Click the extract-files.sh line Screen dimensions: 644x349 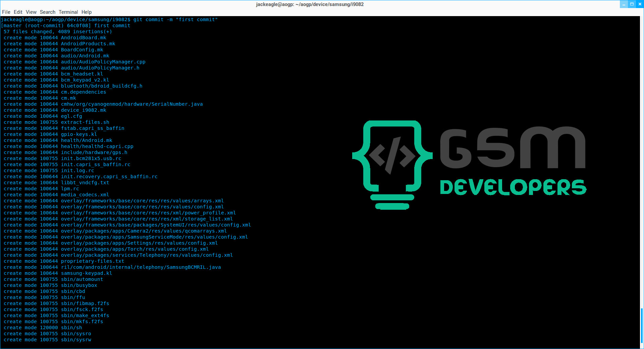[56, 122]
